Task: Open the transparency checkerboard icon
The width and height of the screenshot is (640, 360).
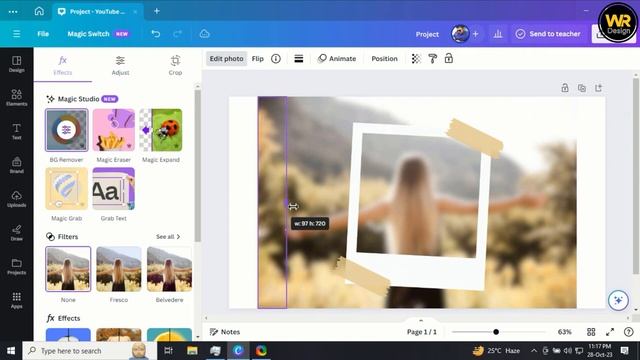Action: pyautogui.click(x=416, y=59)
